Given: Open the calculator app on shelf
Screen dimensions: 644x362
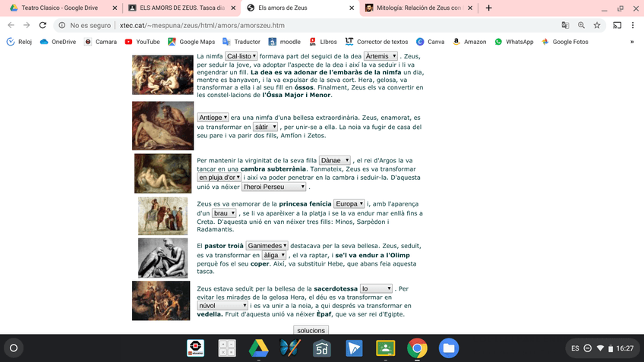Looking at the screenshot, I should pos(227,348).
